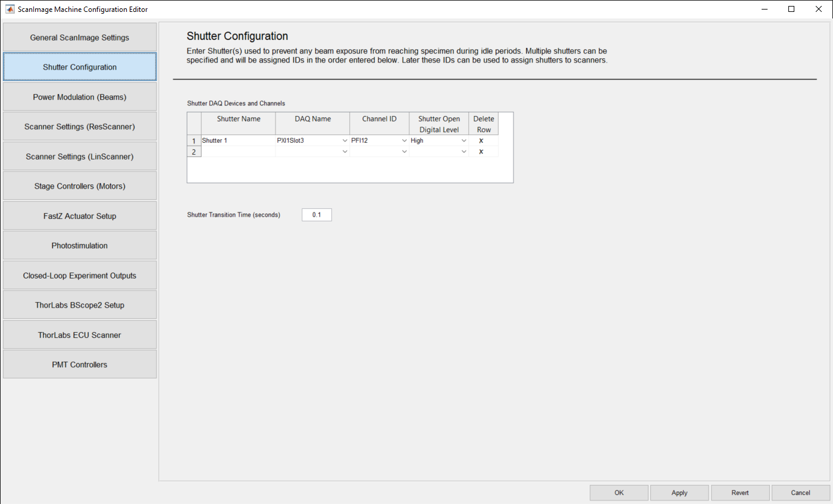Close the Machine Configuration Editor window
Screen dimensions: 833x504
(819, 9)
